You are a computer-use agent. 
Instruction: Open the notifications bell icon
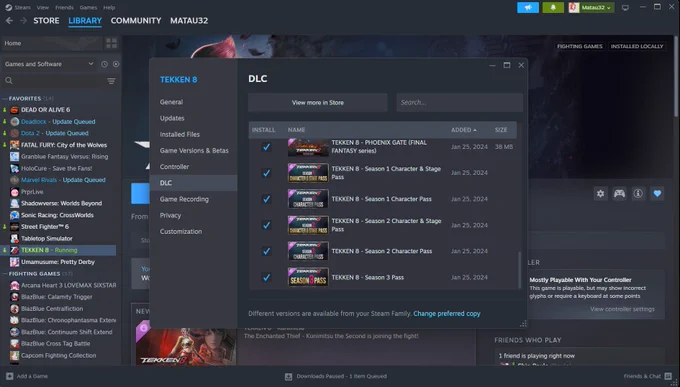[x=553, y=7]
